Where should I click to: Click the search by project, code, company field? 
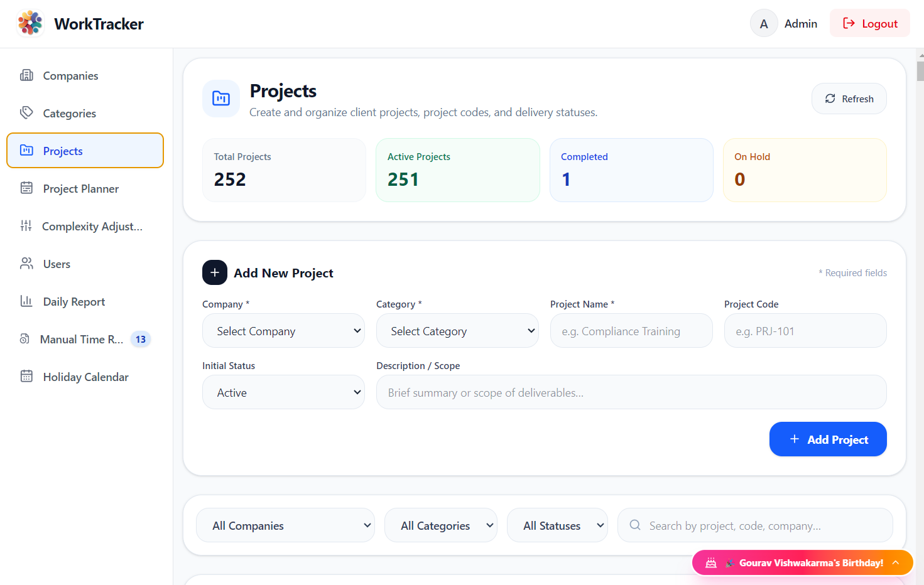(755, 525)
